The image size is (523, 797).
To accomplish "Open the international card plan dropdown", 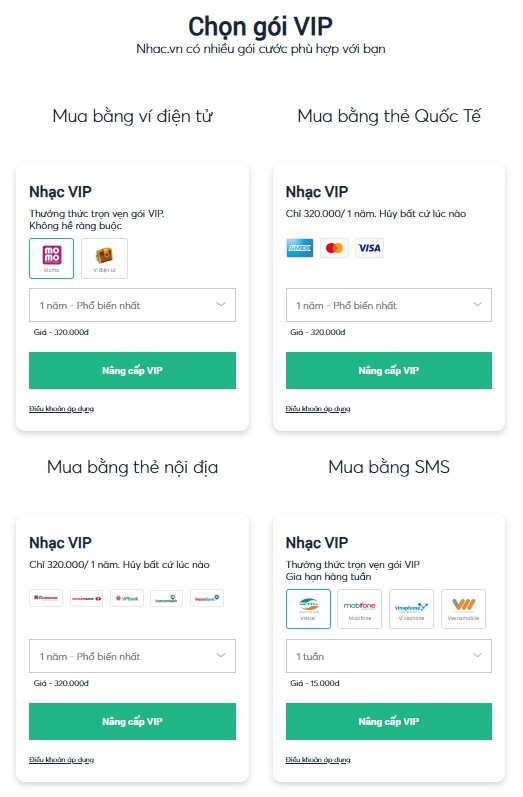I will tap(389, 305).
